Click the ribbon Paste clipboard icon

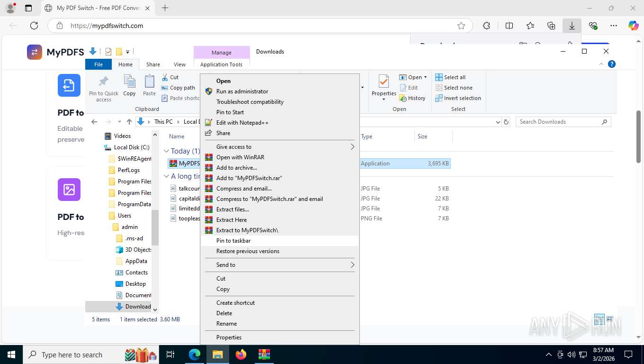point(149,82)
